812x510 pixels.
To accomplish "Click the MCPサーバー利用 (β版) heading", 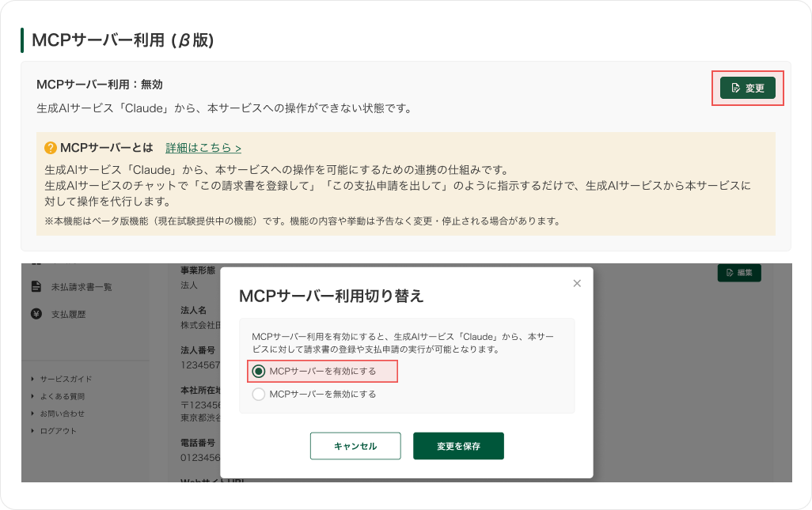I will pyautogui.click(x=123, y=40).
